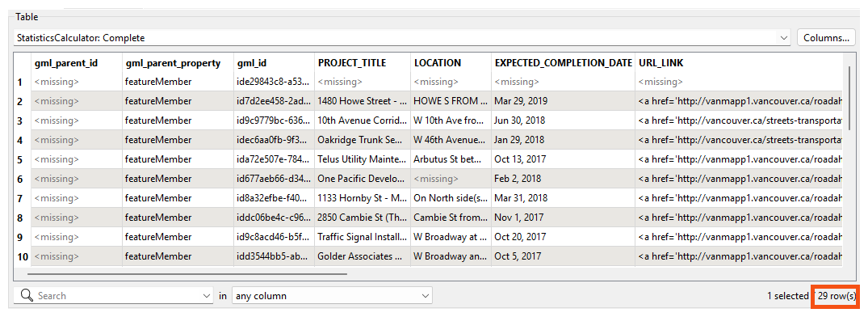Viewport: 868px width, 317px height.
Task: Click the 'Oct 20, 2017' date cell
Action: coord(563,237)
